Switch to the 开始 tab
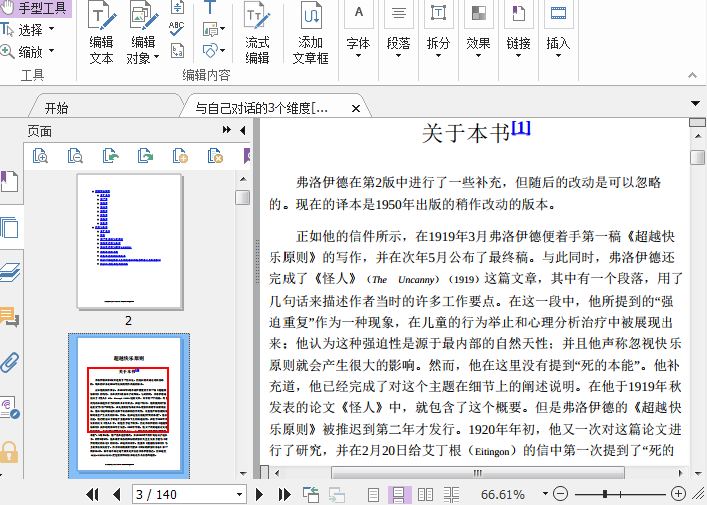The height and width of the screenshot is (505, 707). (56, 108)
